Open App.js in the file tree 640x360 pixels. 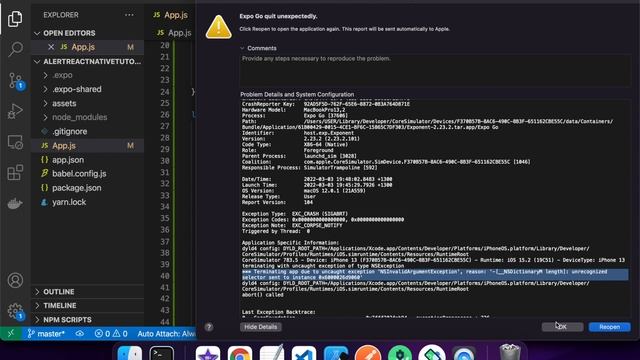(87, 146)
